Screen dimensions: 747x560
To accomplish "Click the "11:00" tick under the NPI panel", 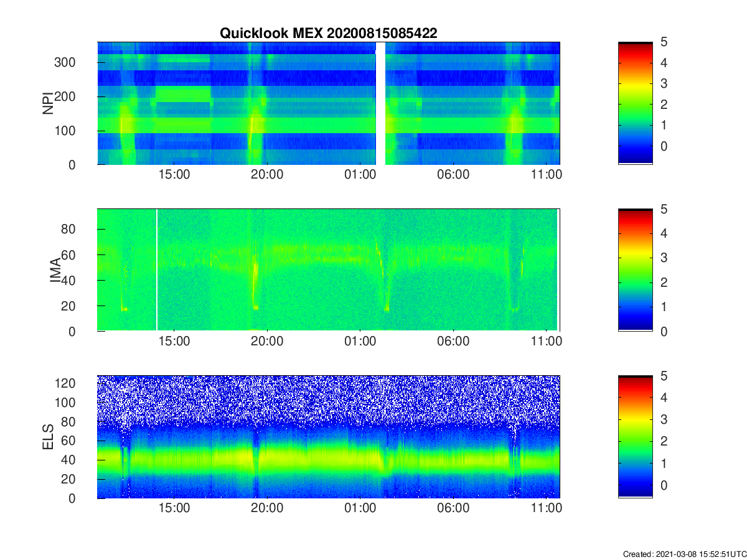I will [546, 175].
